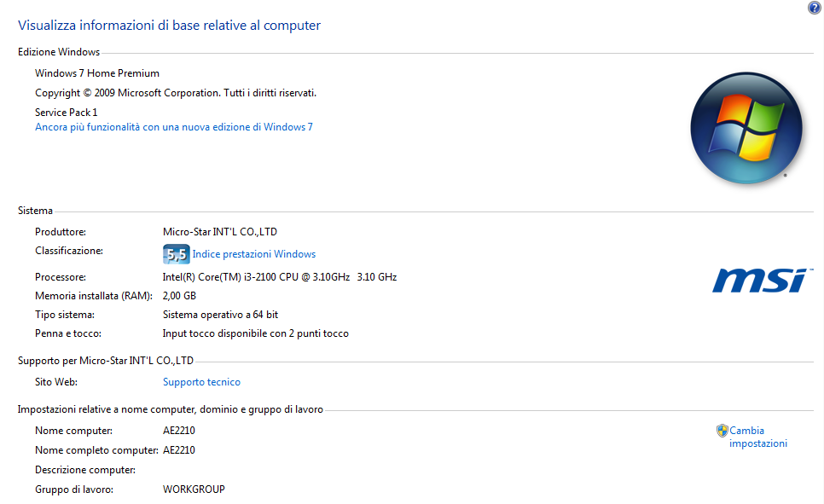Click the 5,5 performance rating badge
The image size is (824, 504).
click(x=176, y=254)
